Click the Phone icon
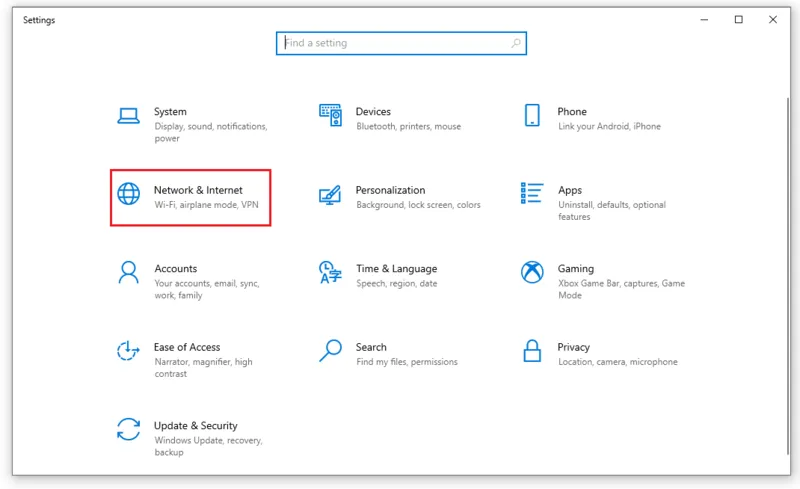Viewport: 800px width, 489px height. [532, 115]
